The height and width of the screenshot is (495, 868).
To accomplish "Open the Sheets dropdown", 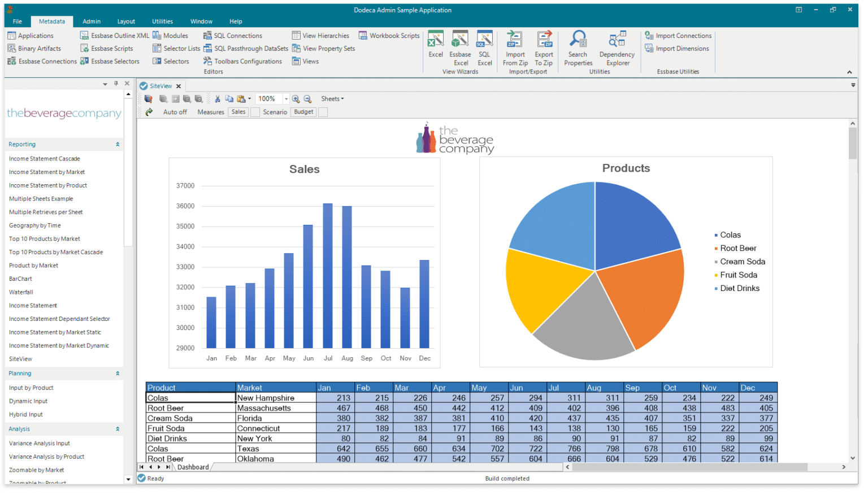I will pos(332,98).
